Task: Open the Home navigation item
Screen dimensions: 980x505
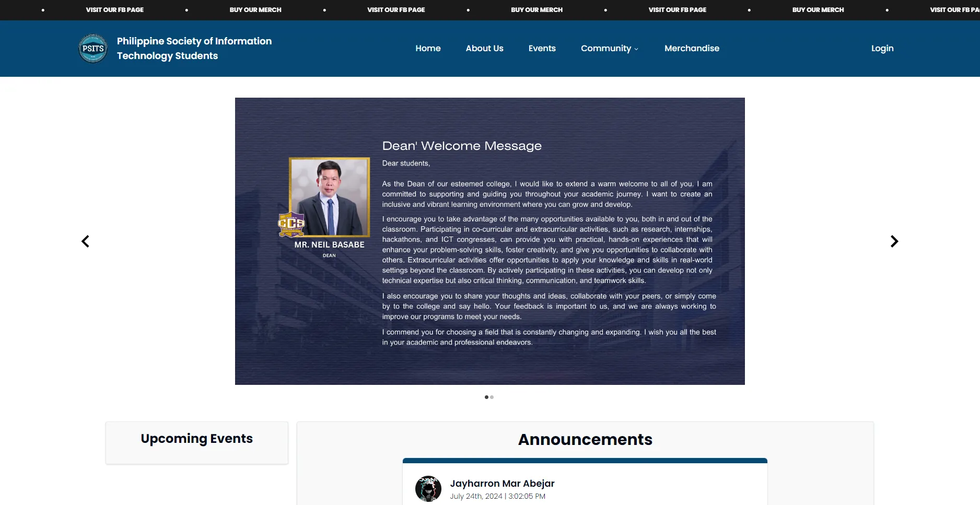Action: [428, 49]
